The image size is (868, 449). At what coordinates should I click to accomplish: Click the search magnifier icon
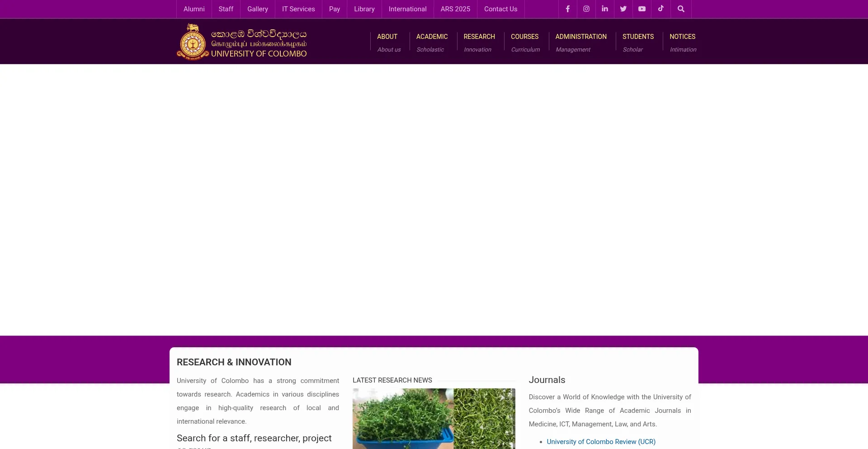click(681, 9)
